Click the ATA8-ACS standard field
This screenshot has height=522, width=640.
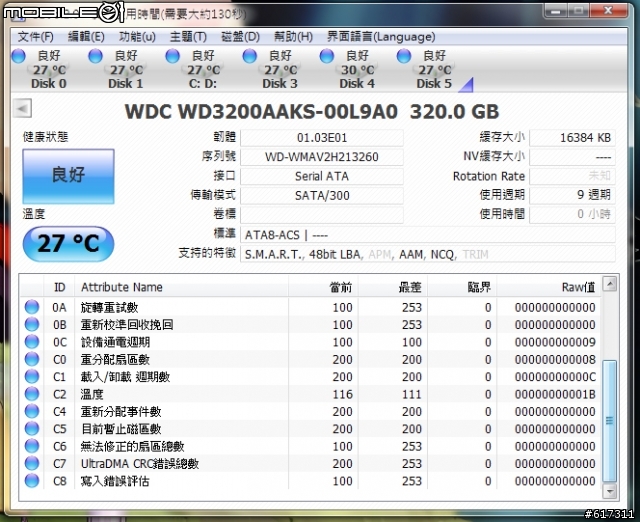[x=428, y=235]
